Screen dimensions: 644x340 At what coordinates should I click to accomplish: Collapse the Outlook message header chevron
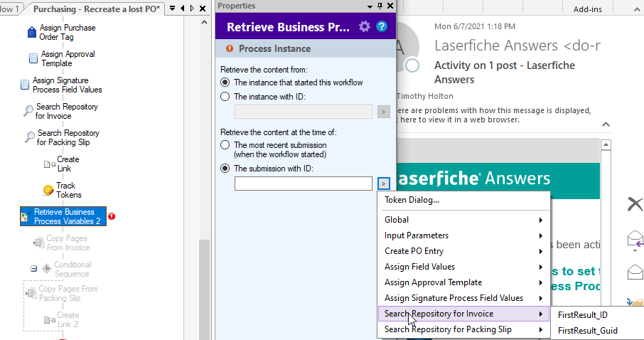(606, 124)
